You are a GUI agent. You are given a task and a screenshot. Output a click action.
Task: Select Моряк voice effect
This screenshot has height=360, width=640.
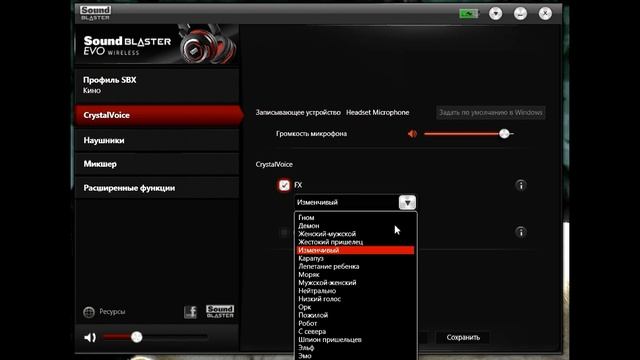click(x=355, y=275)
